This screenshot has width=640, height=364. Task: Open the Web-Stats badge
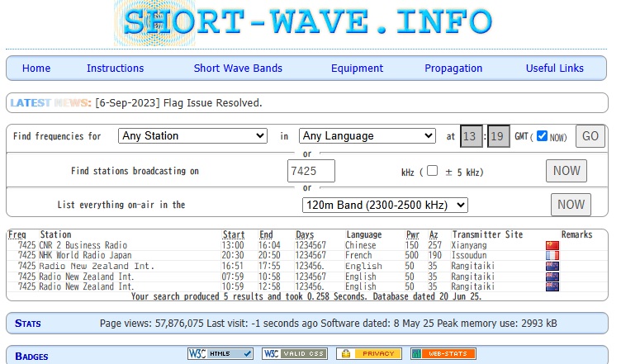[443, 353]
